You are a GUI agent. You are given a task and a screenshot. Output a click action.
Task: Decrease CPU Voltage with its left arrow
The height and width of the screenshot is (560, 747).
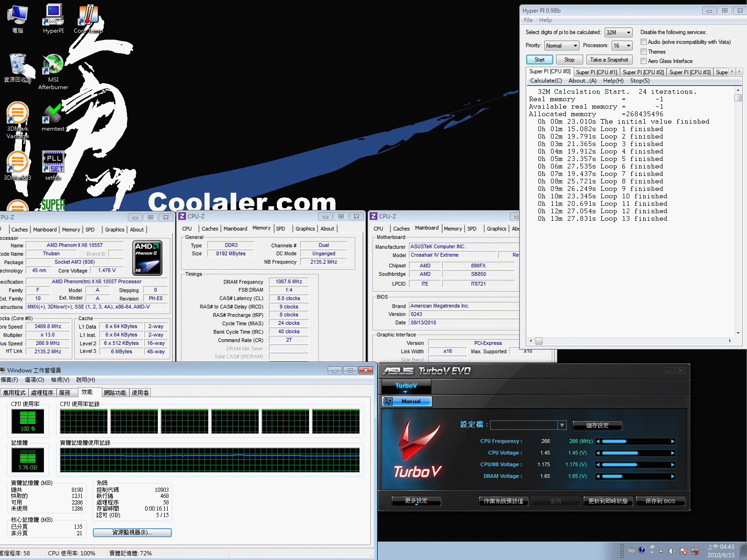(598, 453)
